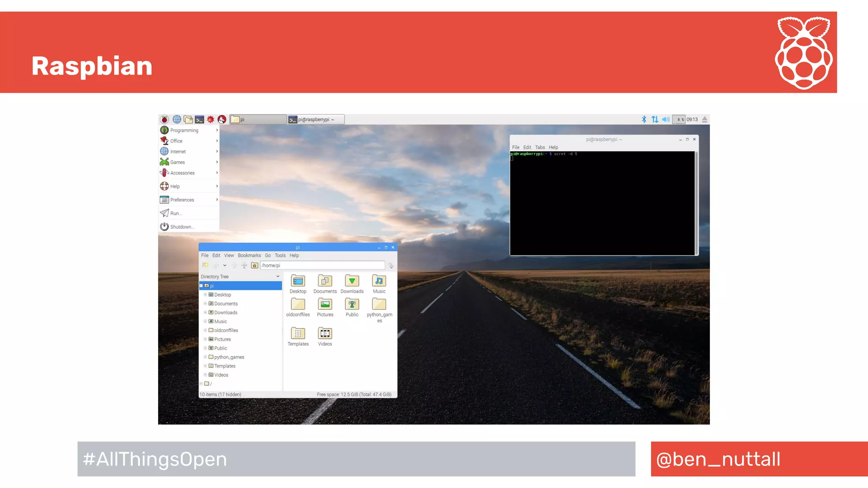Screen dimensions: 868x488
Task: Go up one folder level
Action: 244,266
